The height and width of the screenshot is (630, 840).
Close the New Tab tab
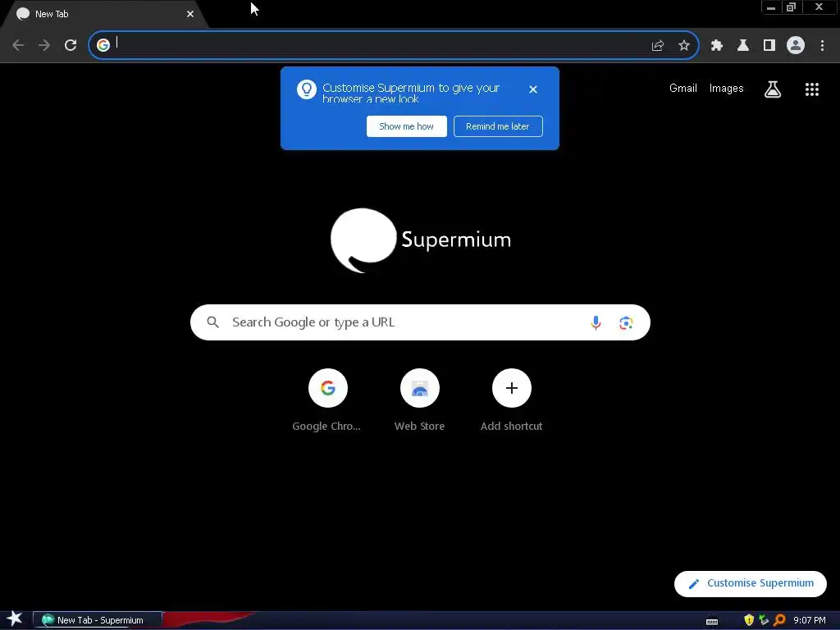[190, 14]
